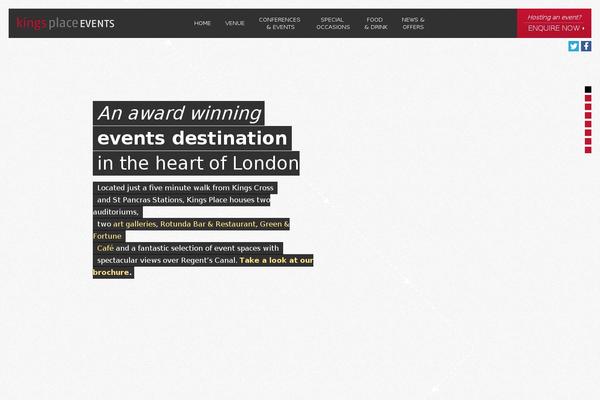Click heading 'An award winning'
The width and height of the screenshot is (600, 400).
[179, 113]
